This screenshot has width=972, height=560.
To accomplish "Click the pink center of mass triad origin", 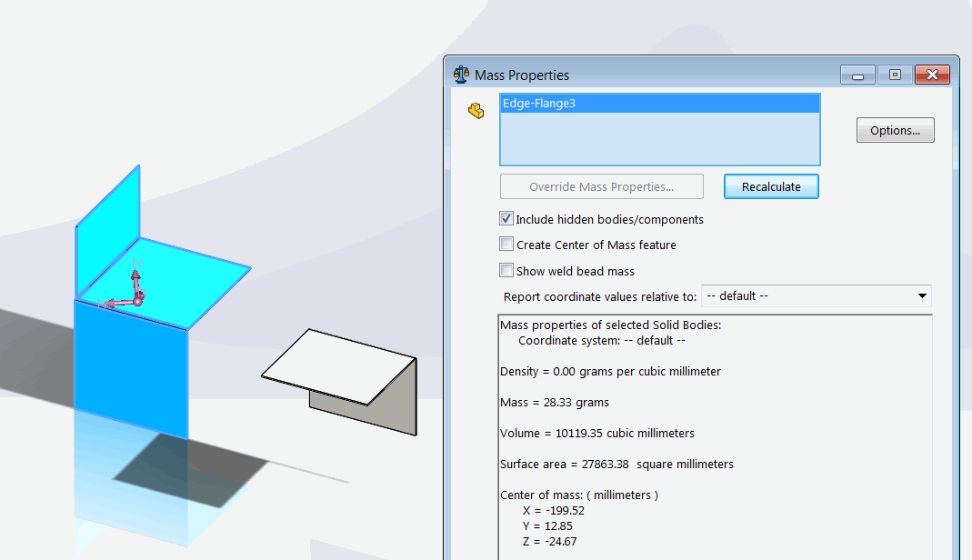I will [x=137, y=299].
